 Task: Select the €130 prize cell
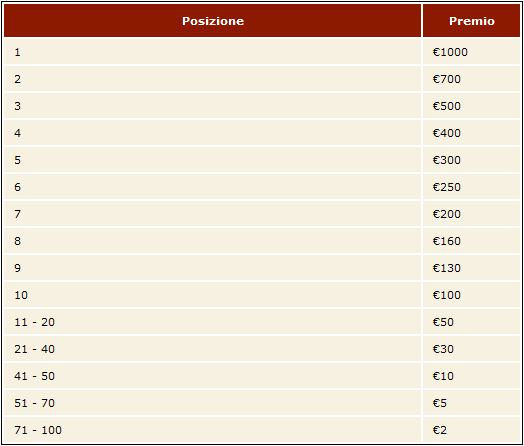pyautogui.click(x=472, y=268)
